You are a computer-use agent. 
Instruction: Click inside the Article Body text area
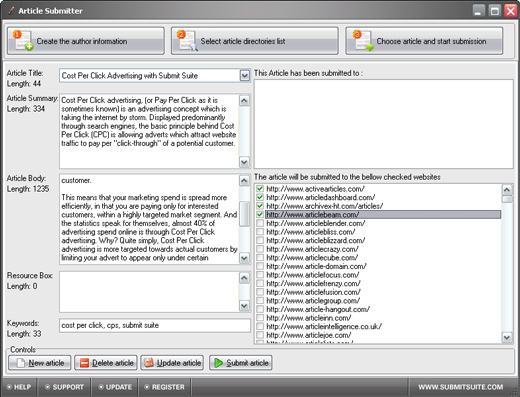[149, 219]
